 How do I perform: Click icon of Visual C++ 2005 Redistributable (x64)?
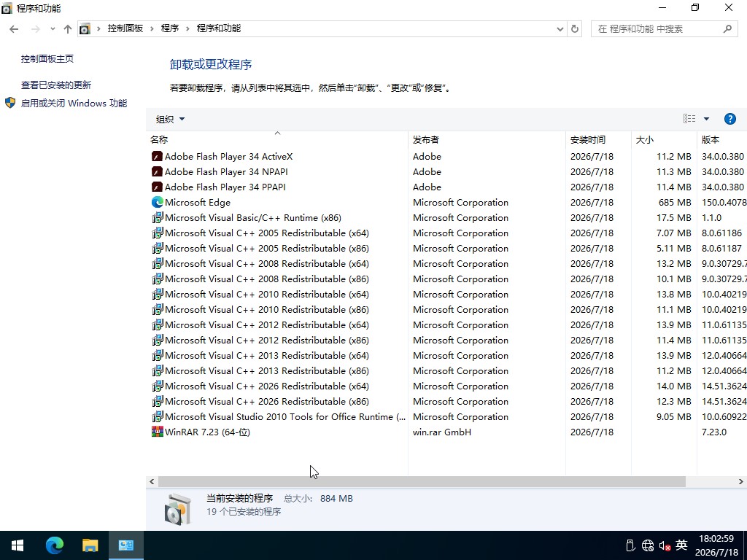158,233
